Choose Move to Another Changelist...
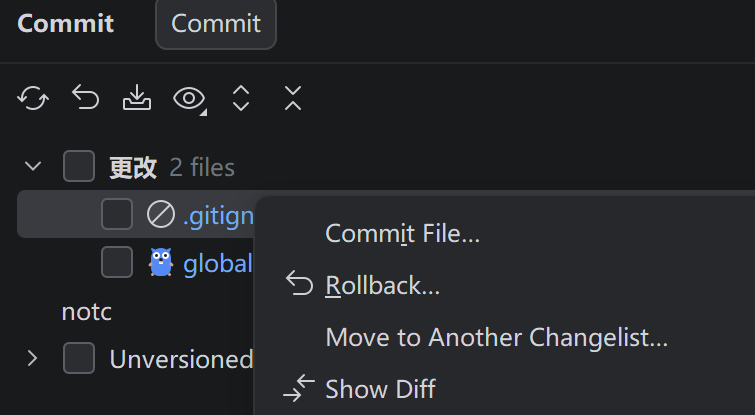This screenshot has height=415, width=755. [x=496, y=338]
